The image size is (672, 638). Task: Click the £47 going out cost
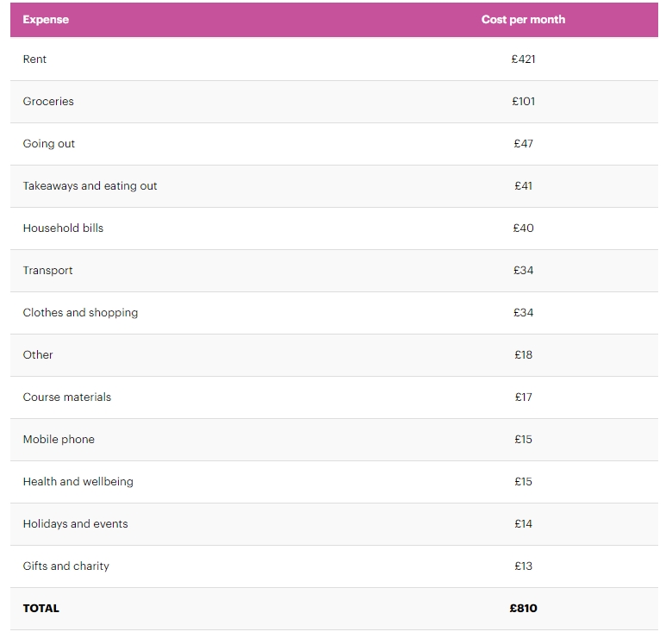[523, 144]
